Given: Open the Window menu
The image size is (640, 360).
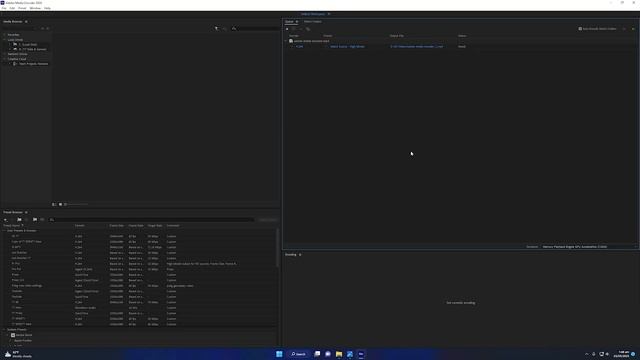Looking at the screenshot, I should [x=35, y=8].
